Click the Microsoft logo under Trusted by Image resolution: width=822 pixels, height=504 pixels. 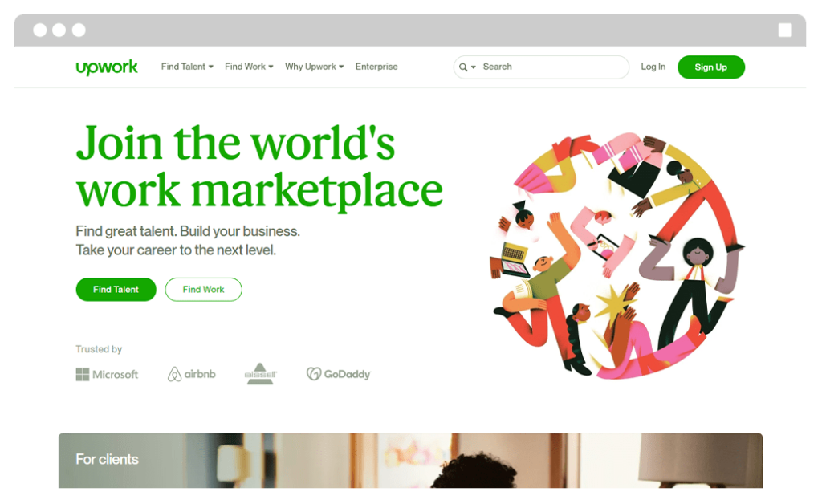pyautogui.click(x=107, y=374)
